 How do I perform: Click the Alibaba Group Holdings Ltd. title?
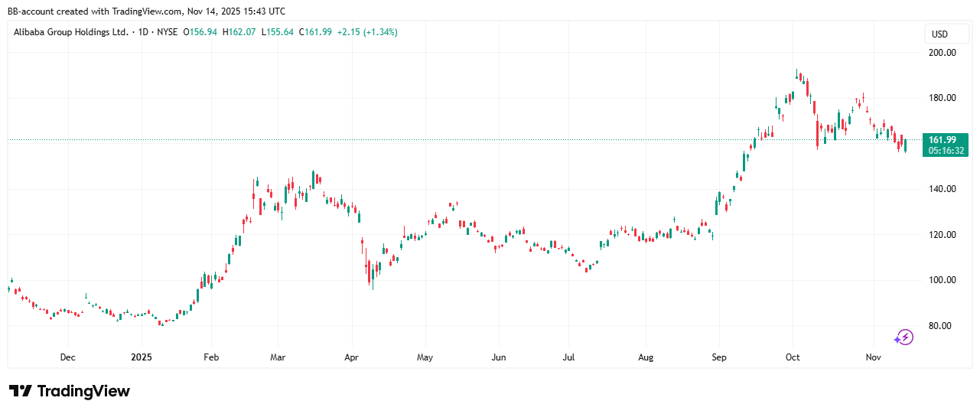click(x=70, y=32)
